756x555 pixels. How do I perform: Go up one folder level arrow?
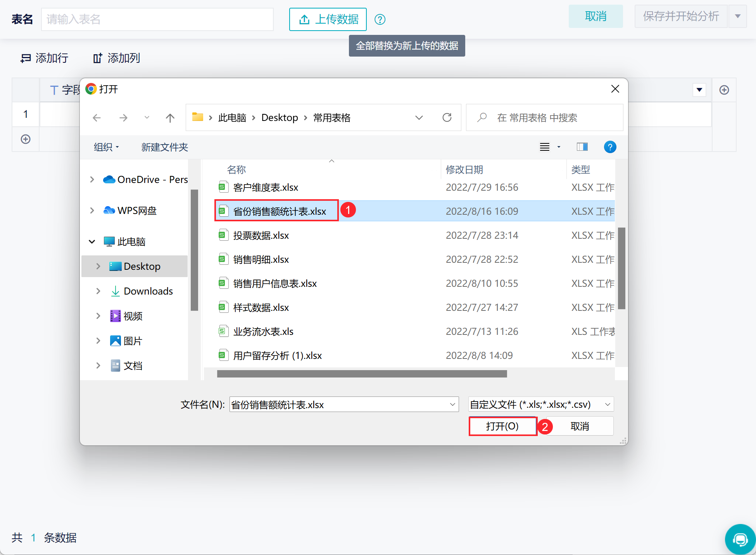coord(170,118)
